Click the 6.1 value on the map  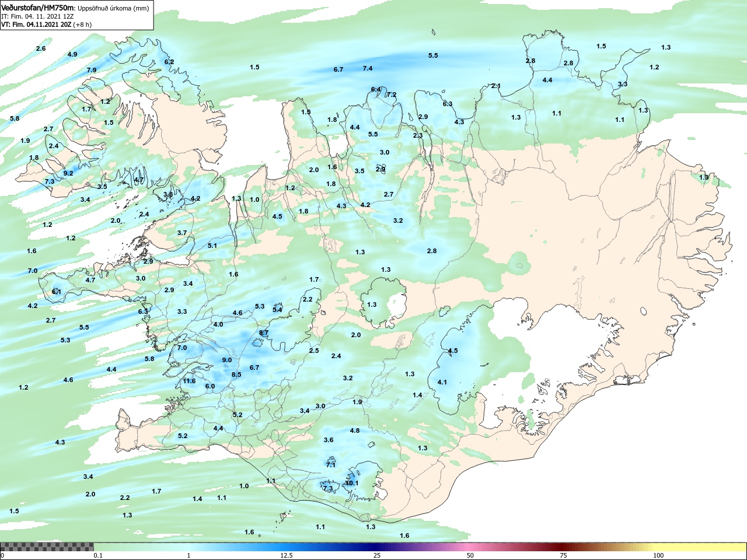click(x=57, y=292)
